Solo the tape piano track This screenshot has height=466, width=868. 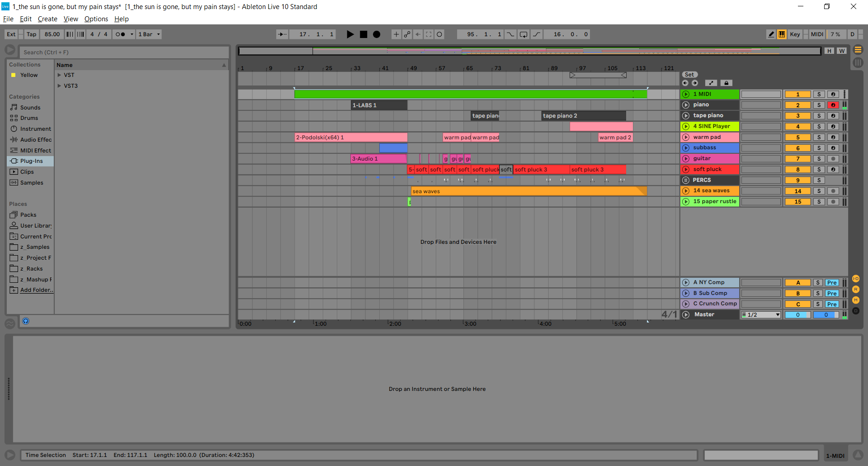[819, 116]
